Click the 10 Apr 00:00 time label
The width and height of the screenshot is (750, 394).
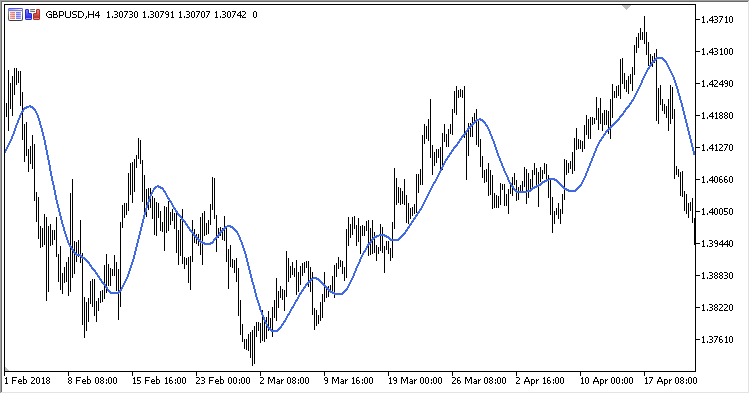point(607,381)
